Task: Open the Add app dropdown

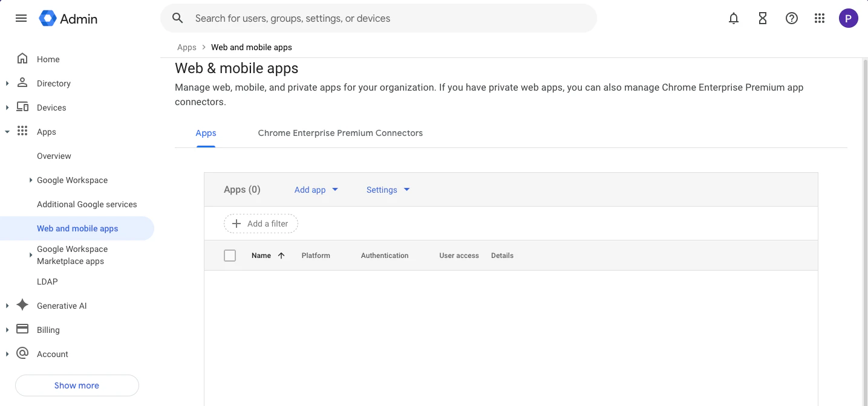Action: point(315,189)
